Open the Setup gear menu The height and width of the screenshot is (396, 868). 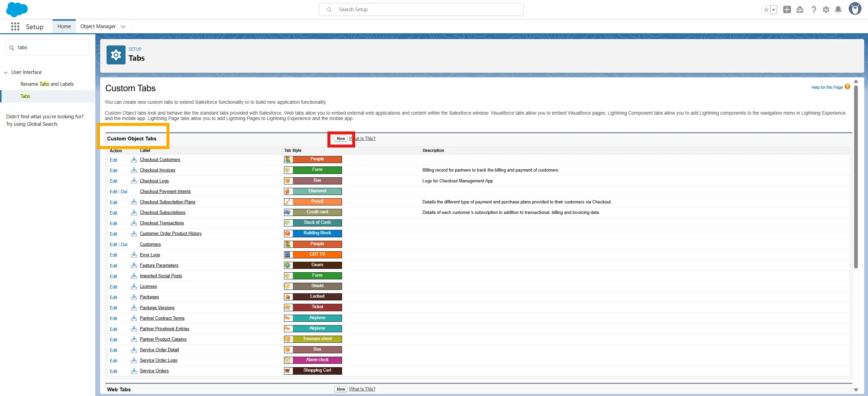coord(826,9)
